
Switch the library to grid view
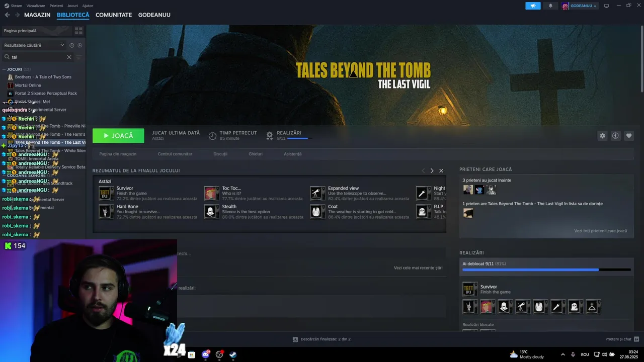(x=78, y=31)
